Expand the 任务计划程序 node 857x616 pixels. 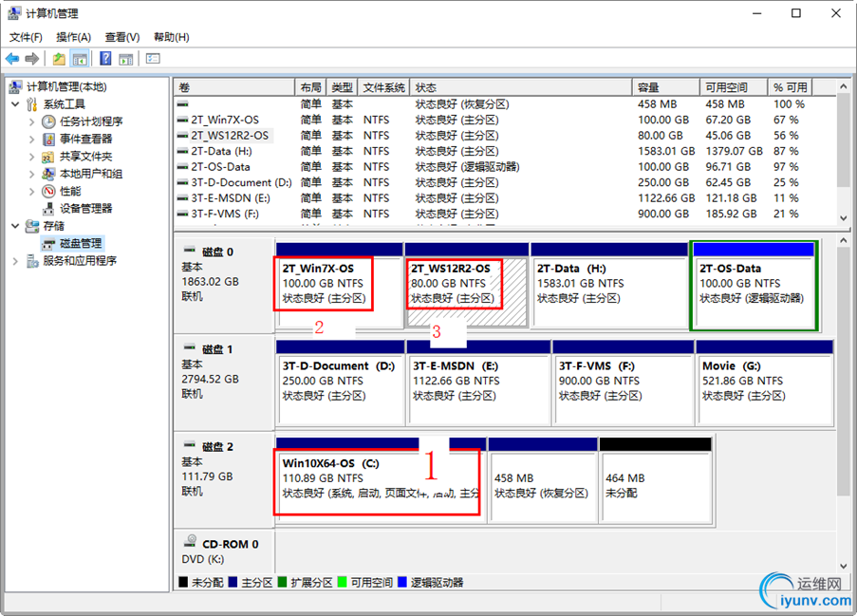click(x=32, y=121)
